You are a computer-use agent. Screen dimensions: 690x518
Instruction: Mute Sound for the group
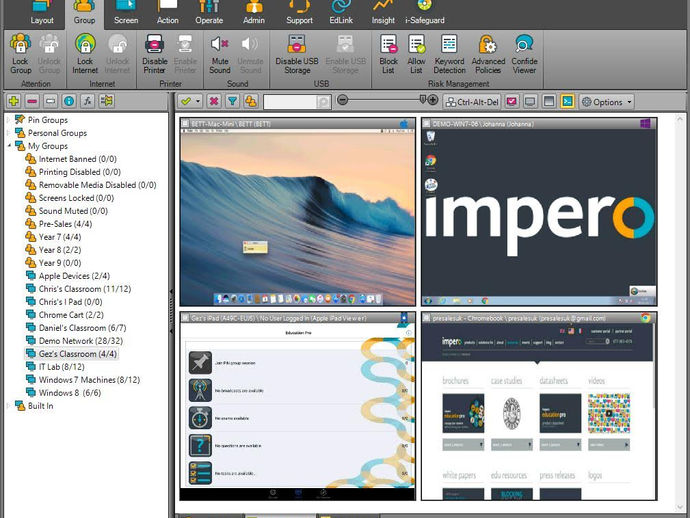coord(220,54)
